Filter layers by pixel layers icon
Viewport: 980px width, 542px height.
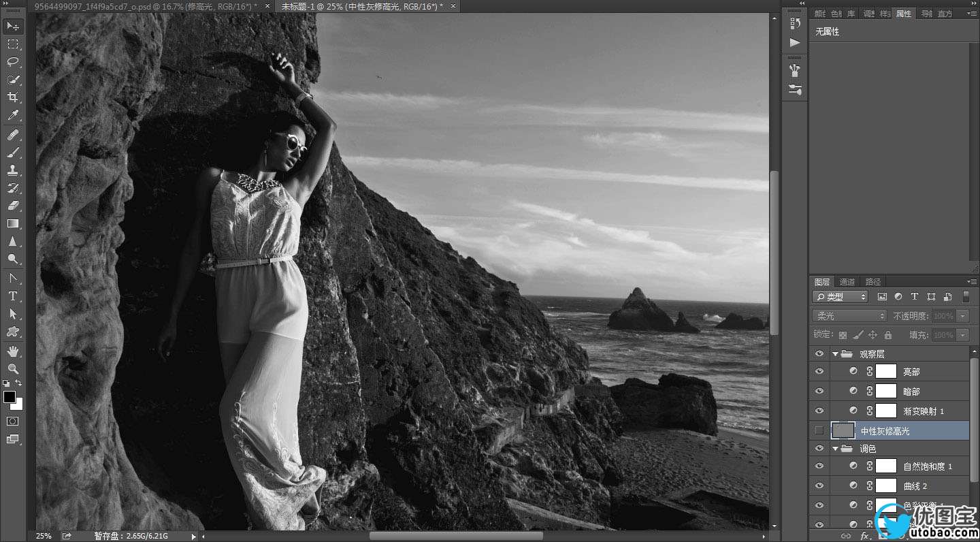point(882,297)
